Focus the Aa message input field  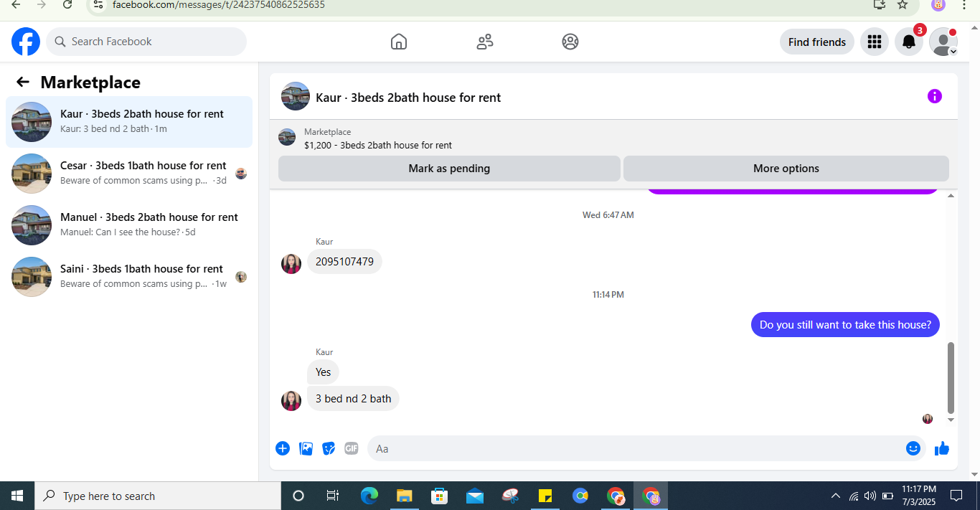click(635, 448)
